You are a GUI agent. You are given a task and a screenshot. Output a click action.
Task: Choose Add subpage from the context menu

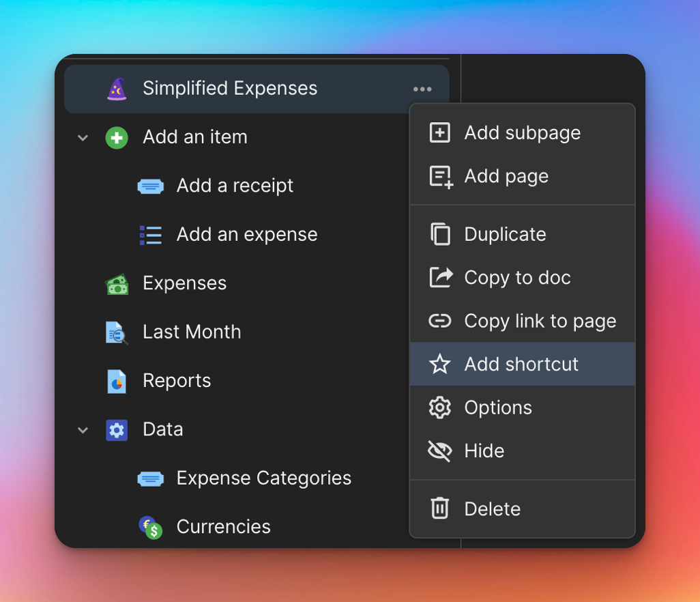(x=522, y=133)
